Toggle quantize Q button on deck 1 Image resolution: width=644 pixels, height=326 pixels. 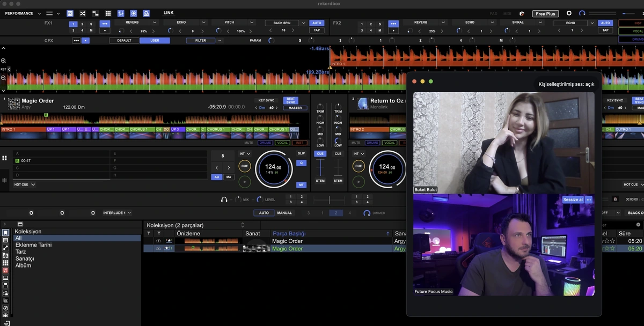pyautogui.click(x=301, y=163)
